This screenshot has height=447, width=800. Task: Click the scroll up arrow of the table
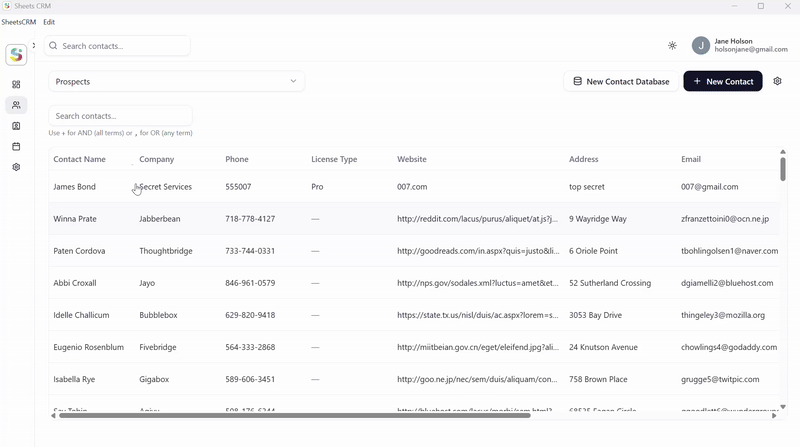(x=783, y=152)
